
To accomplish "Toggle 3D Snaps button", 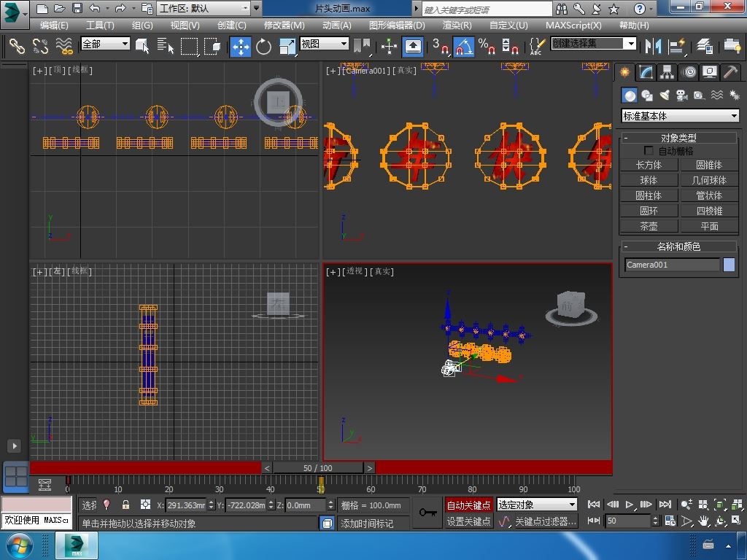I will 440,46.
